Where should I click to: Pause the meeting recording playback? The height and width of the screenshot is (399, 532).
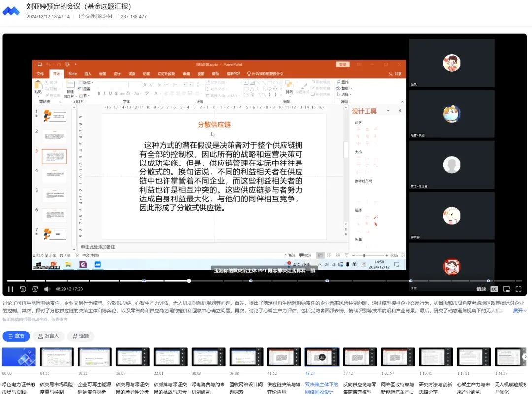click(x=10, y=289)
